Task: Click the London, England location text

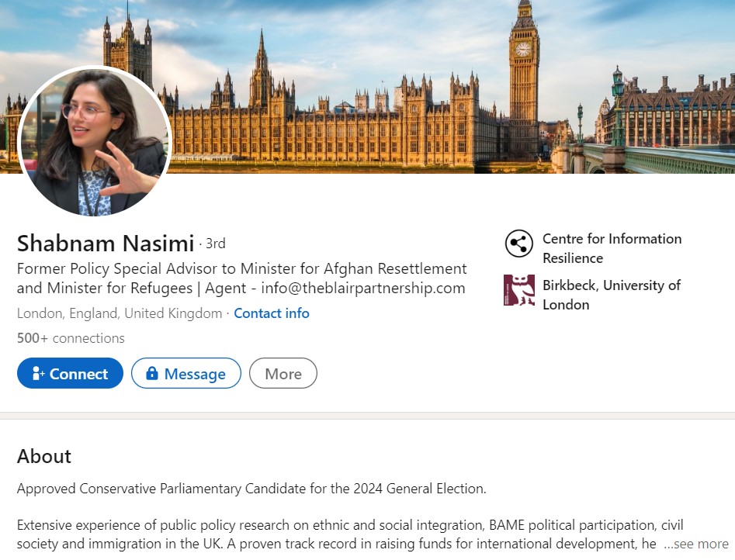Action: click(120, 313)
